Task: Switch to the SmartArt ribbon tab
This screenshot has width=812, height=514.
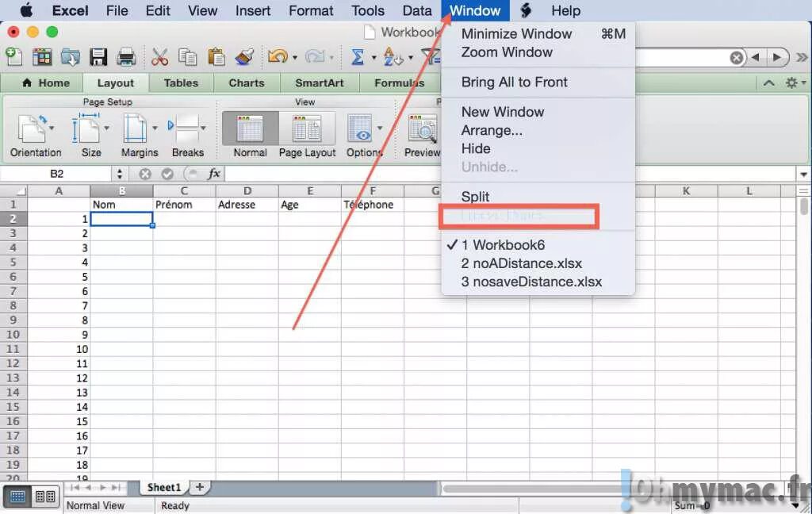Action: point(319,83)
